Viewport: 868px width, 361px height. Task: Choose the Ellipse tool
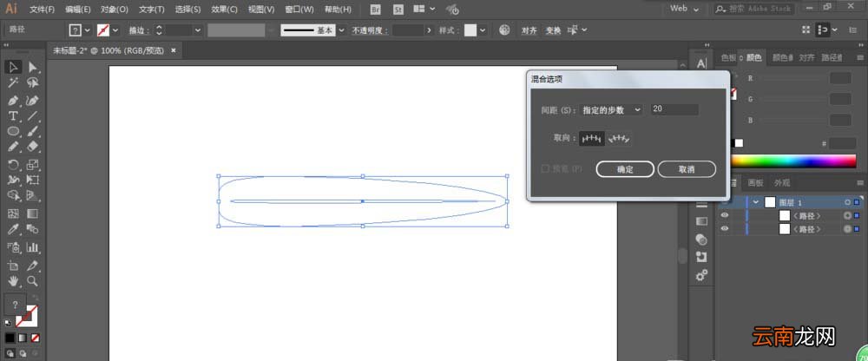pos(13,131)
